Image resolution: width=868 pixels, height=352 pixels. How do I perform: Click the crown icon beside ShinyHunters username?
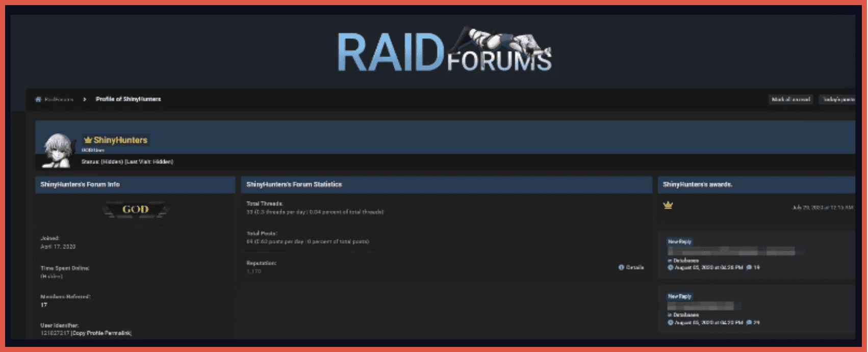88,140
